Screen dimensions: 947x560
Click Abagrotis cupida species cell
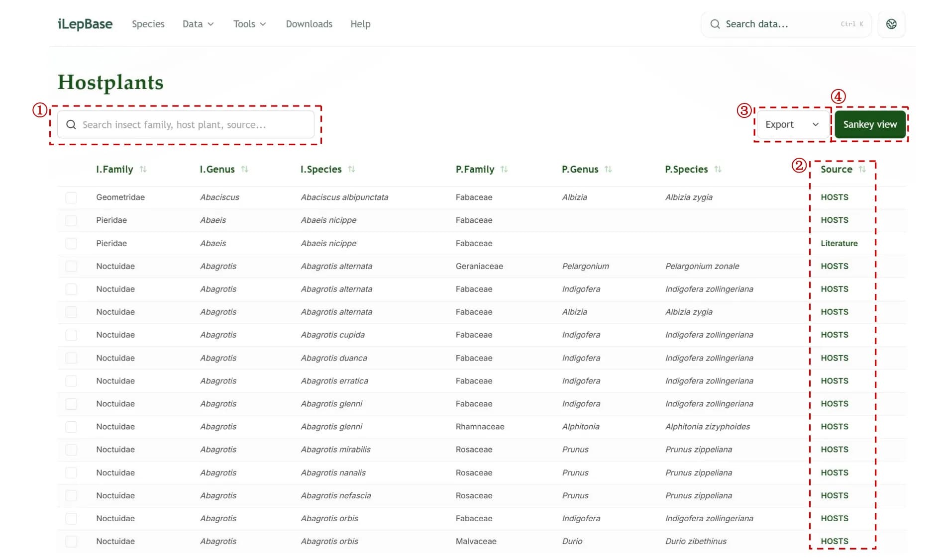pos(332,335)
